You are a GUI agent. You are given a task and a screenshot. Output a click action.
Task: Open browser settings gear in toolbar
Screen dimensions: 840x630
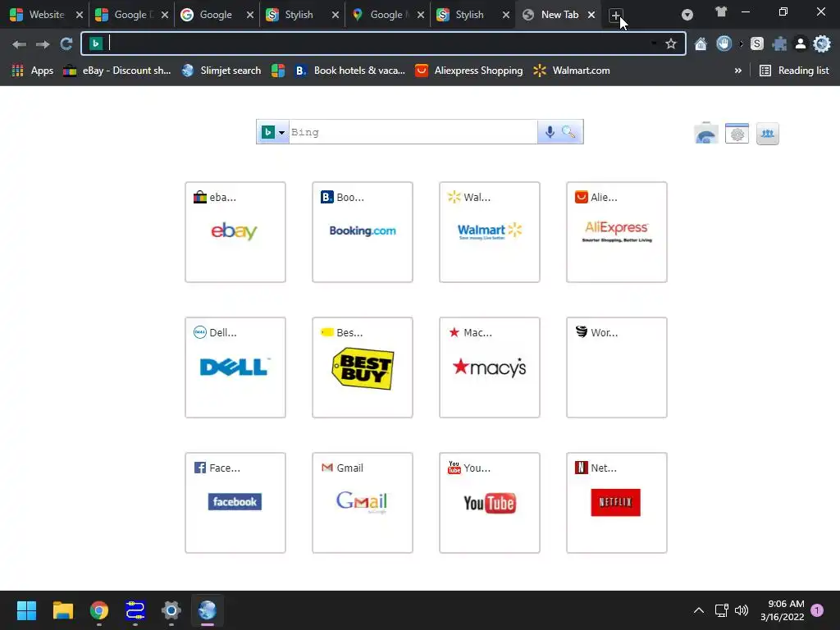point(822,44)
